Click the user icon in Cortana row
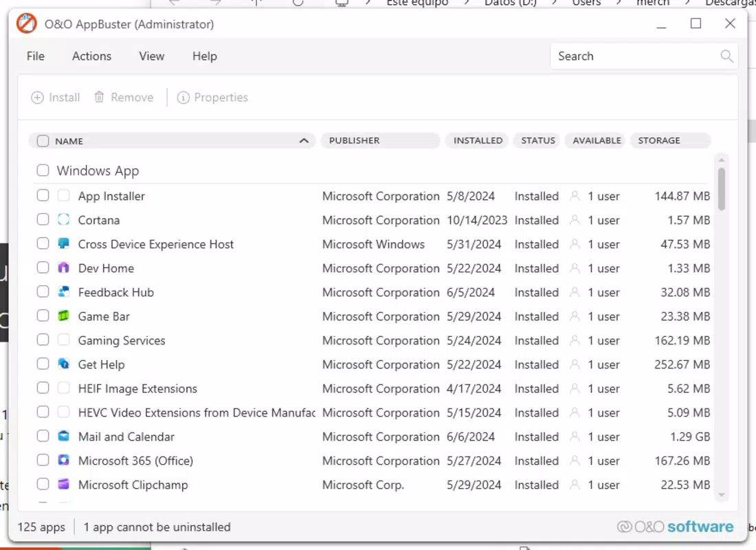The height and width of the screenshot is (550, 756). (x=575, y=220)
